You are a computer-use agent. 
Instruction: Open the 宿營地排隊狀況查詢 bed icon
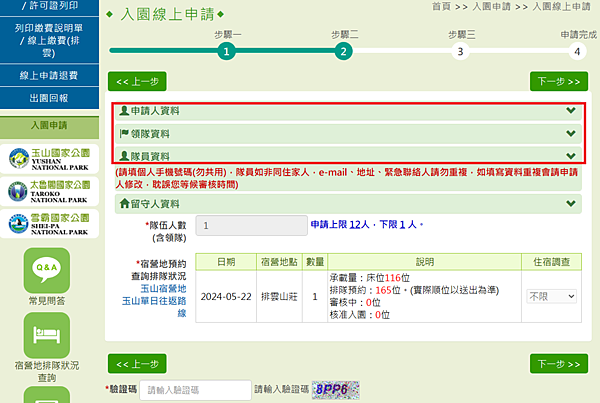47,335
